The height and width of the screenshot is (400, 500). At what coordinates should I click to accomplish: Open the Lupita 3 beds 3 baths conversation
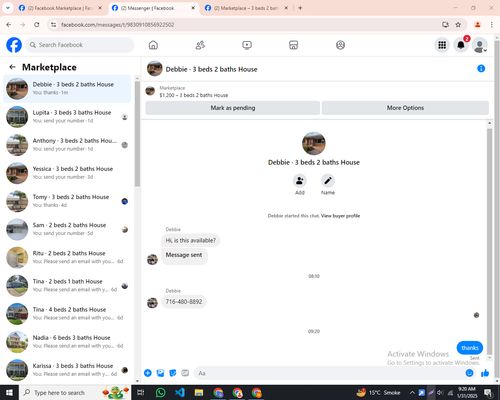(x=67, y=117)
